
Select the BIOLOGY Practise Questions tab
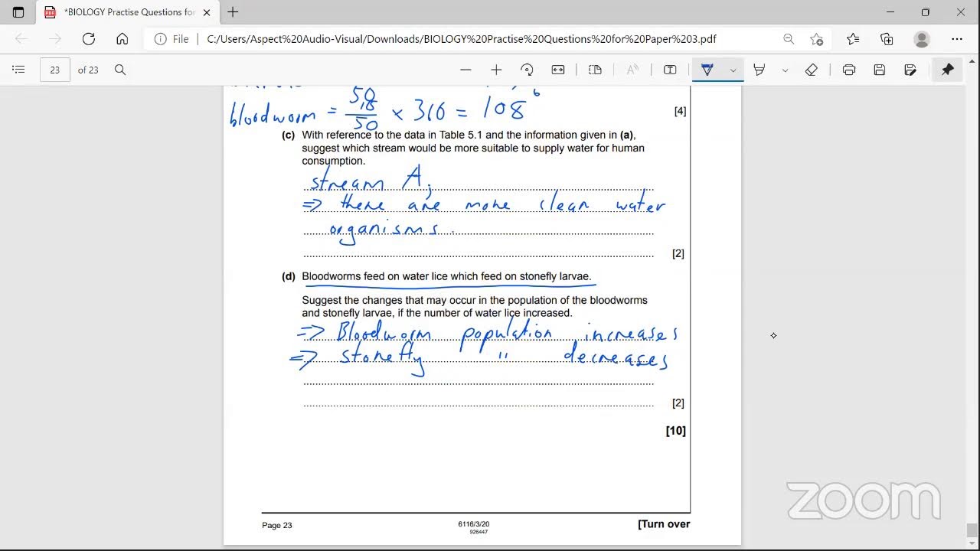126,12
